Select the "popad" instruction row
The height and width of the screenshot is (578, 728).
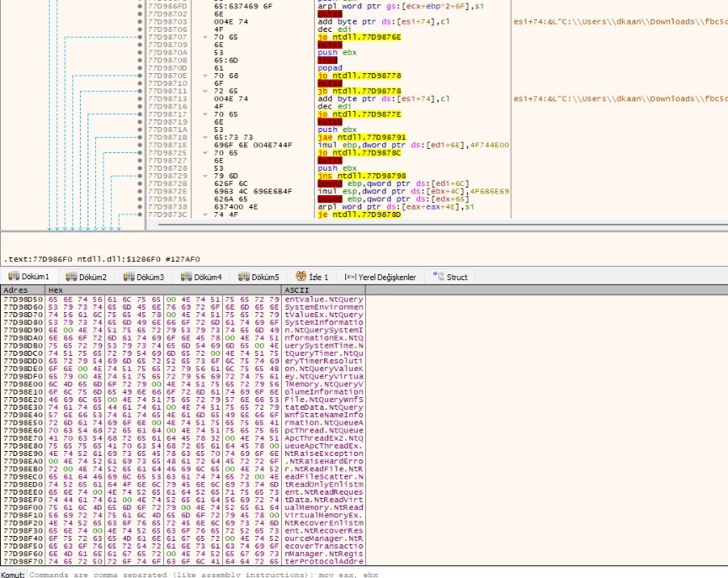(330, 68)
